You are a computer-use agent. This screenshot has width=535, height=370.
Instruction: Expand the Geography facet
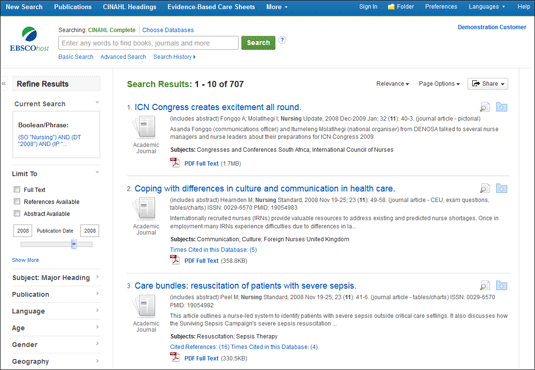click(56, 361)
